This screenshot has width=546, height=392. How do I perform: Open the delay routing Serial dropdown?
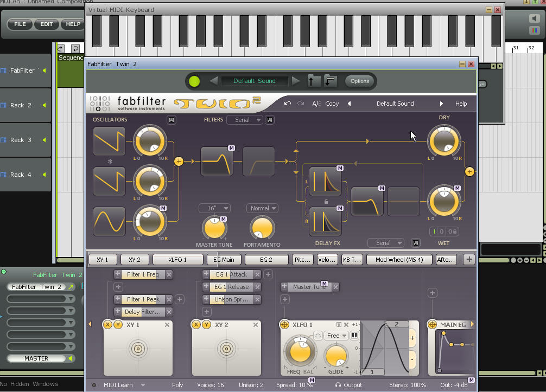[386, 243]
